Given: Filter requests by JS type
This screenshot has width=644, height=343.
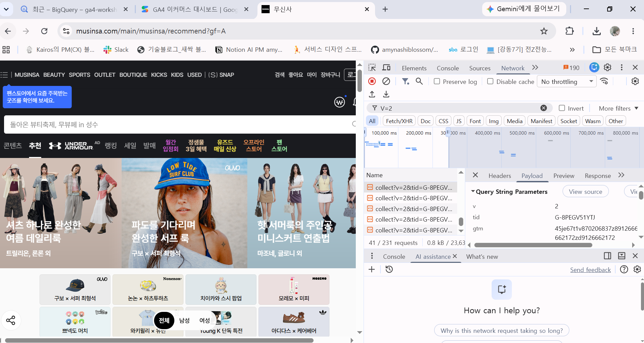Looking at the screenshot, I should [x=459, y=121].
